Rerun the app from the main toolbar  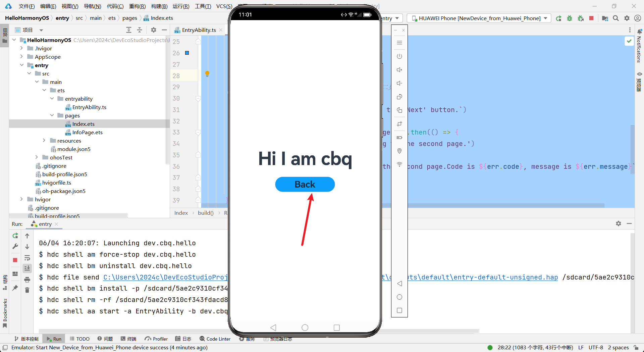[x=558, y=18]
